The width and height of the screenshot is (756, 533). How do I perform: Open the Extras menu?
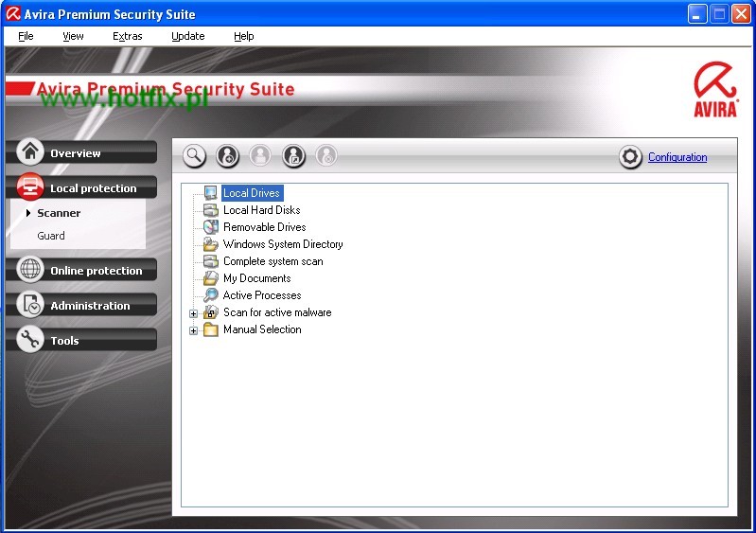[127, 36]
